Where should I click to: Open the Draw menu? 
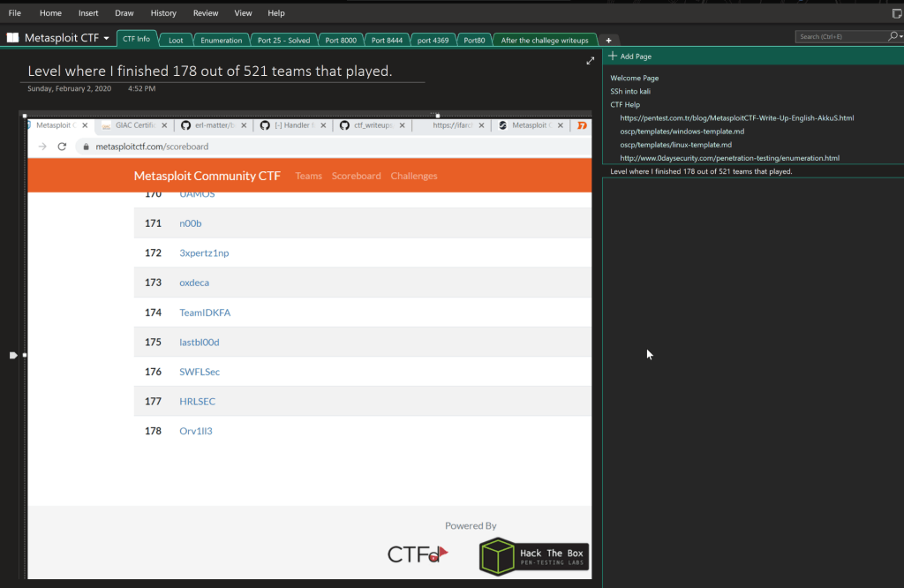[124, 13]
